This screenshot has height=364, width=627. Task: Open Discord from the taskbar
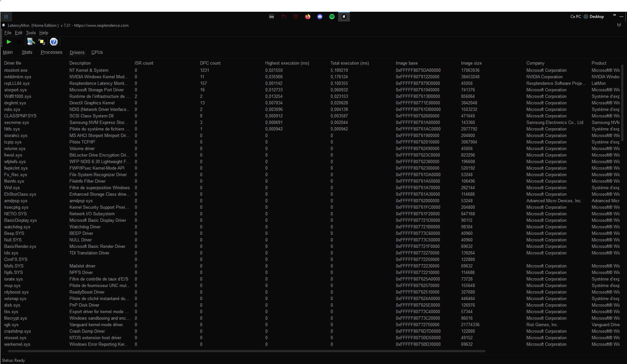click(320, 17)
